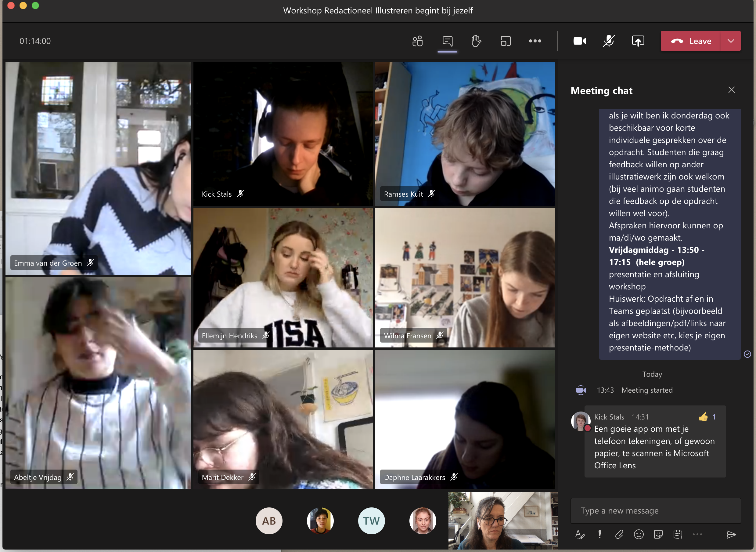Open more messaging extensions ellipsis

pyautogui.click(x=697, y=535)
